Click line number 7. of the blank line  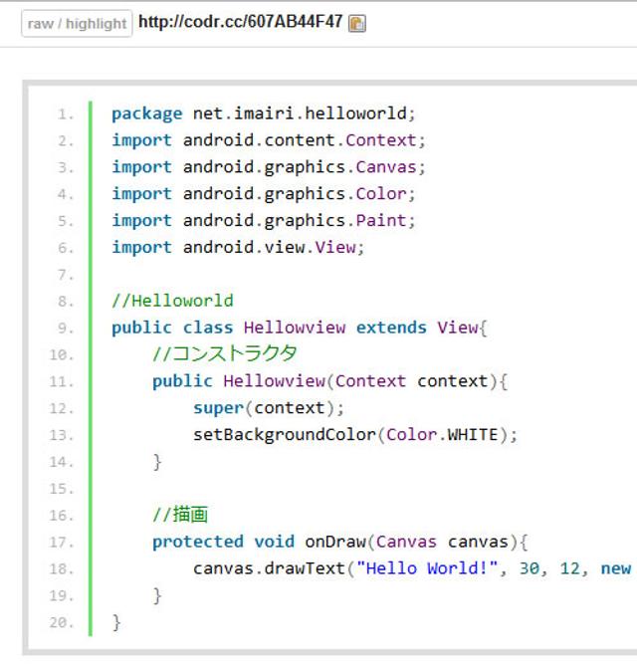(x=66, y=275)
